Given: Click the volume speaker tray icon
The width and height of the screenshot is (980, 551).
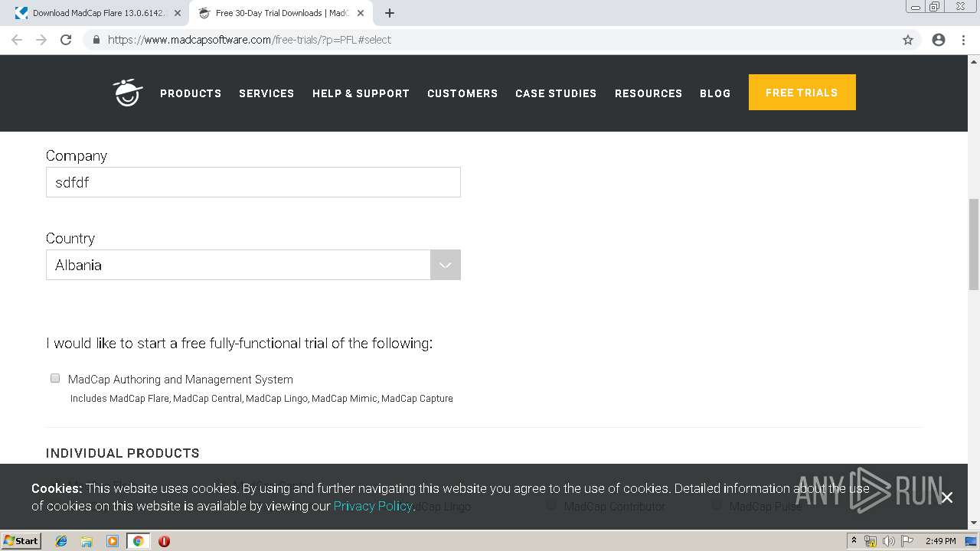Looking at the screenshot, I should point(888,541).
